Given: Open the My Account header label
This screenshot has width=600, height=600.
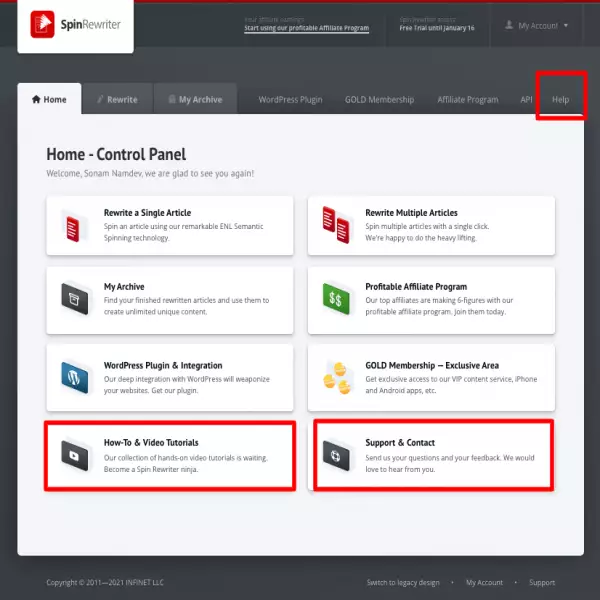Looking at the screenshot, I should [538, 26].
